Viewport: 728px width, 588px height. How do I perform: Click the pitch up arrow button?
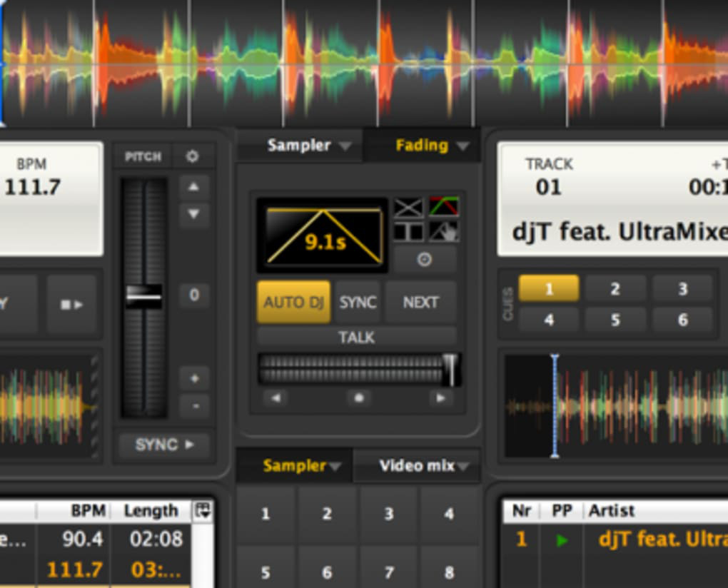click(193, 187)
